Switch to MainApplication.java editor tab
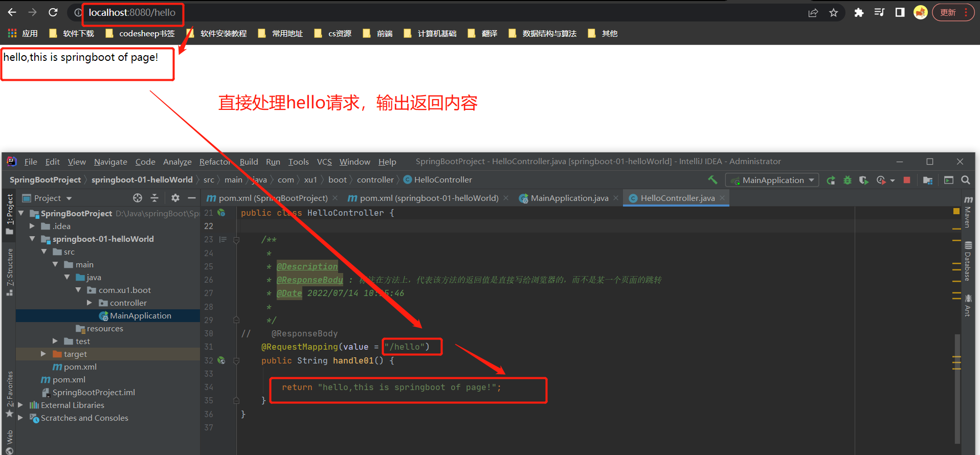980x455 pixels. pyautogui.click(x=569, y=198)
